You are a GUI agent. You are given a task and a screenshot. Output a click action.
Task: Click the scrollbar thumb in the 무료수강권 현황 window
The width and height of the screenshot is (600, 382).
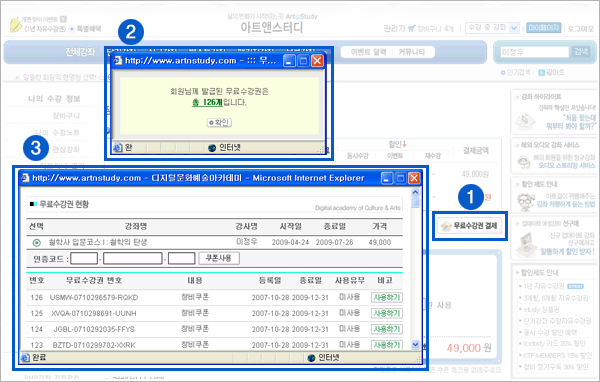[x=415, y=202]
